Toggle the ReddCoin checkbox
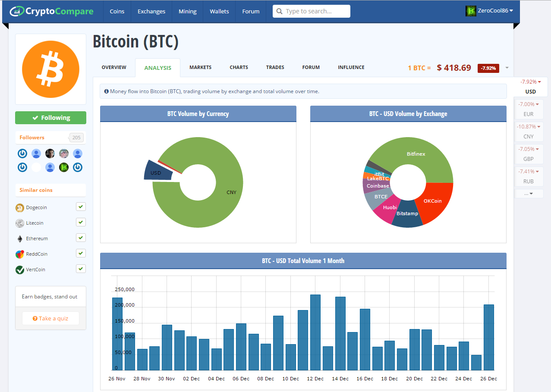 click(x=81, y=253)
